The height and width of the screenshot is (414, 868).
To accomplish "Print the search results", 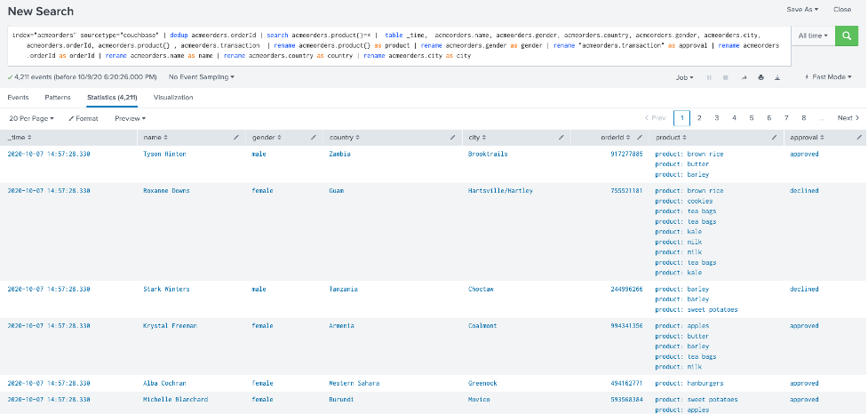I will pos(760,77).
